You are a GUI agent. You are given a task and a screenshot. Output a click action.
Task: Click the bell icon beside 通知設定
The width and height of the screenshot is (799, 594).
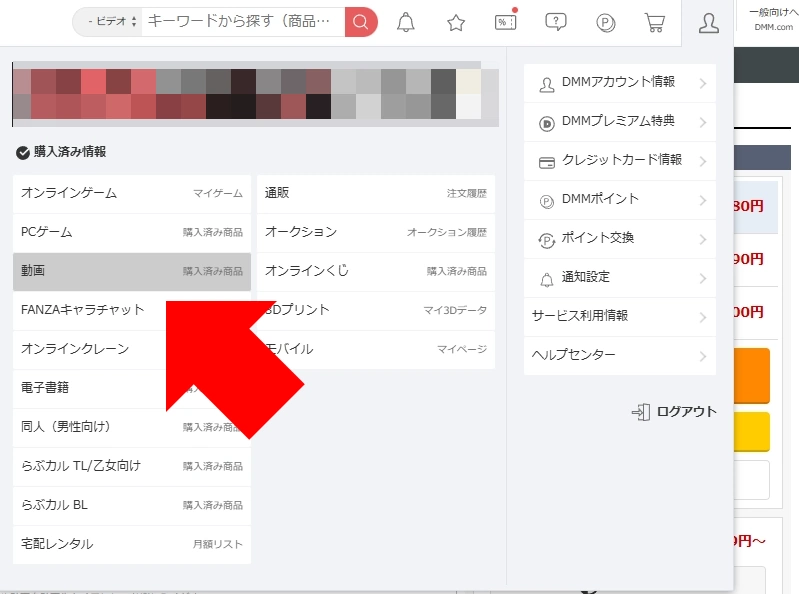(546, 280)
